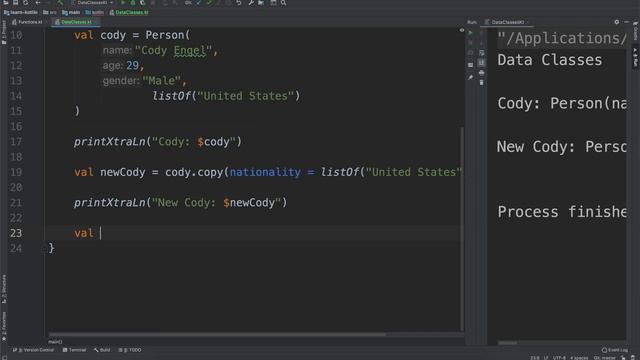
Task: Open the Favorites tool window sidebar
Action: click(4, 326)
